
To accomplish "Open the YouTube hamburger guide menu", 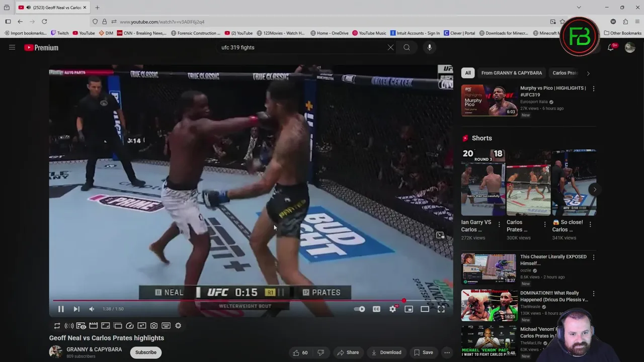I will coord(12,47).
